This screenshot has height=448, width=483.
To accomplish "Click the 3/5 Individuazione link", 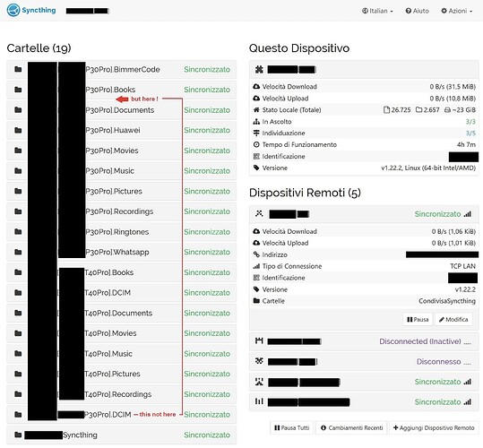I will tap(470, 133).
